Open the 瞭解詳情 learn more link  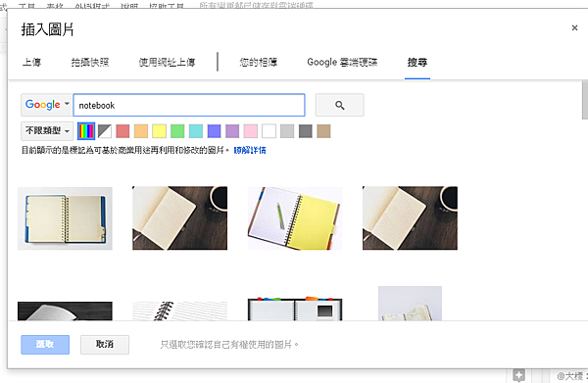tap(250, 150)
